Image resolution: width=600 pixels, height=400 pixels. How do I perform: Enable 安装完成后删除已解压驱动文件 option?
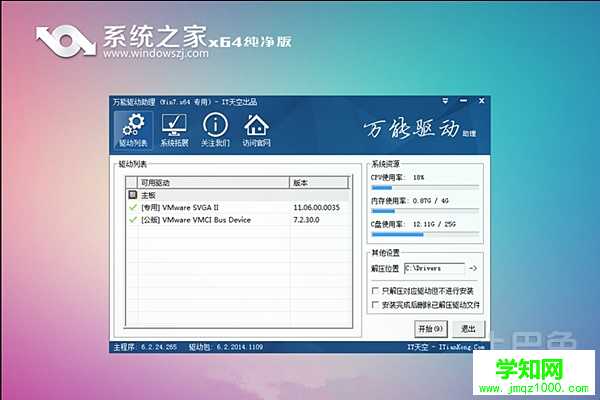click(x=375, y=305)
